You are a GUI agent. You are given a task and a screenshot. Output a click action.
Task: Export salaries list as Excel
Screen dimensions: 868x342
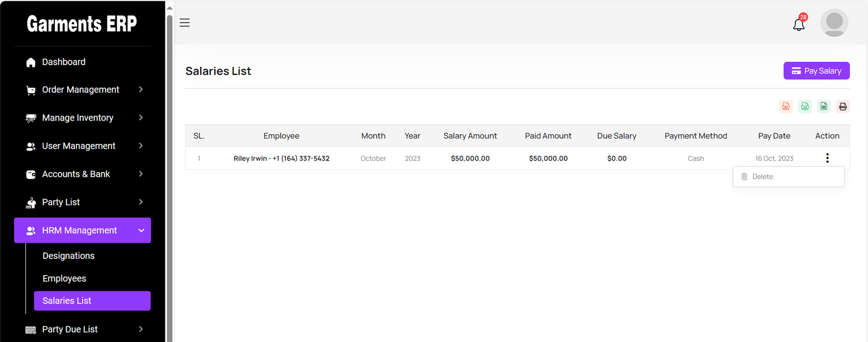(x=824, y=106)
